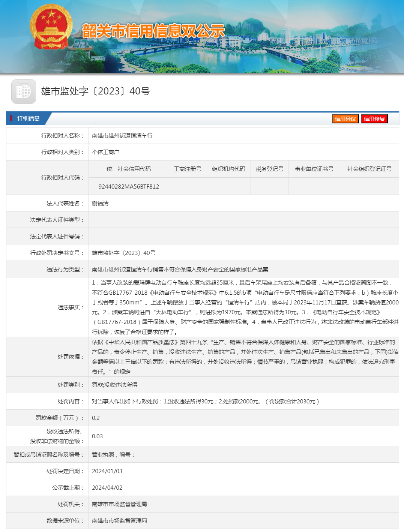Click the 社会组织登记证号 column header

tap(369, 169)
